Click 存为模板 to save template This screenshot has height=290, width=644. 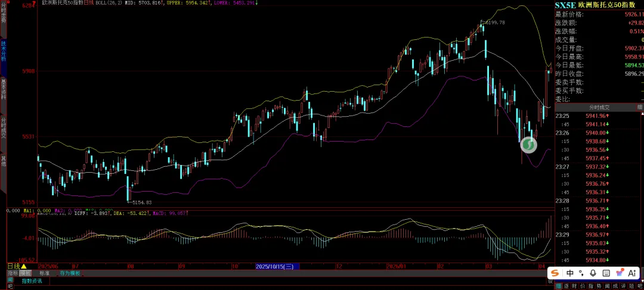(x=70, y=273)
